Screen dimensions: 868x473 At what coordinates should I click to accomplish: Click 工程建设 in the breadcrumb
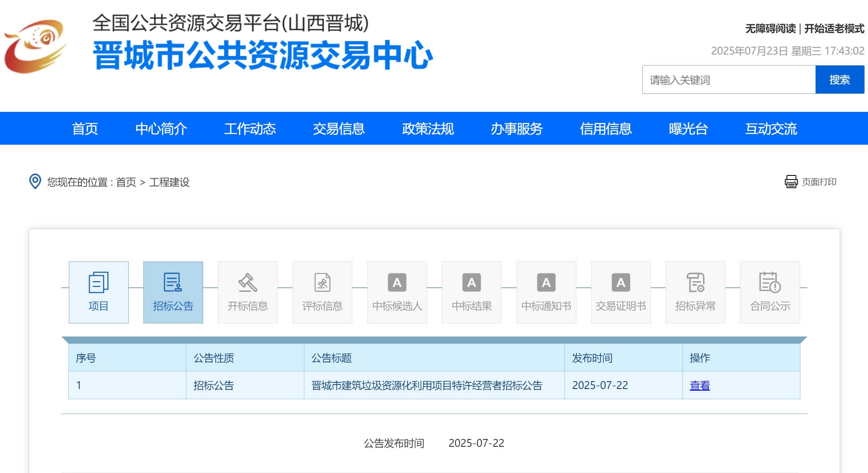(169, 182)
